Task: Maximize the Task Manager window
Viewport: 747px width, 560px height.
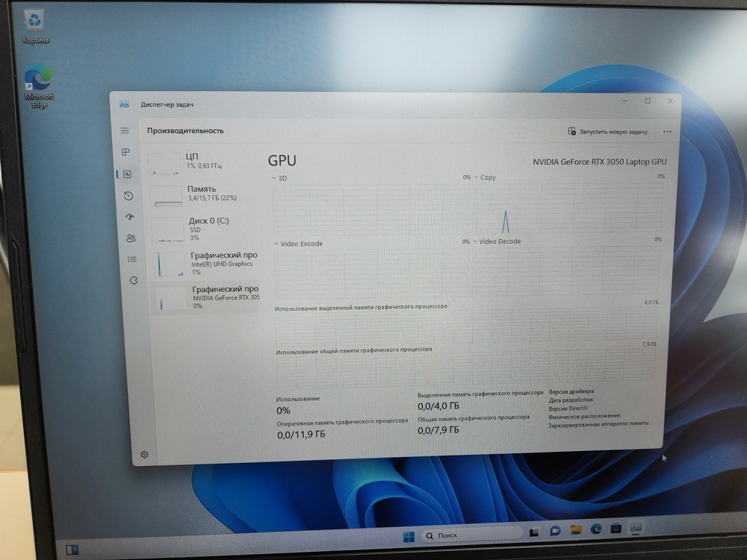Action: [648, 101]
